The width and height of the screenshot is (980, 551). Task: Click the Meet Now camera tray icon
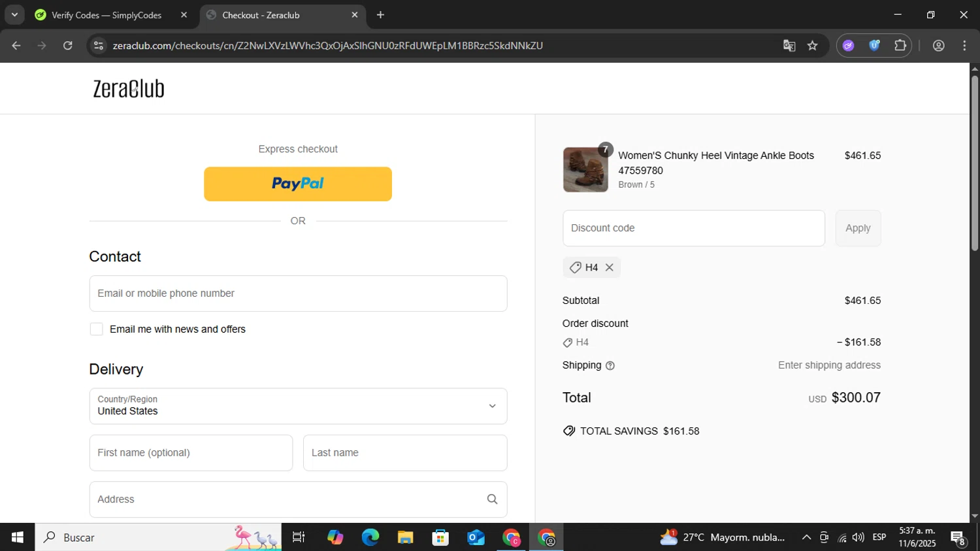pyautogui.click(x=824, y=537)
